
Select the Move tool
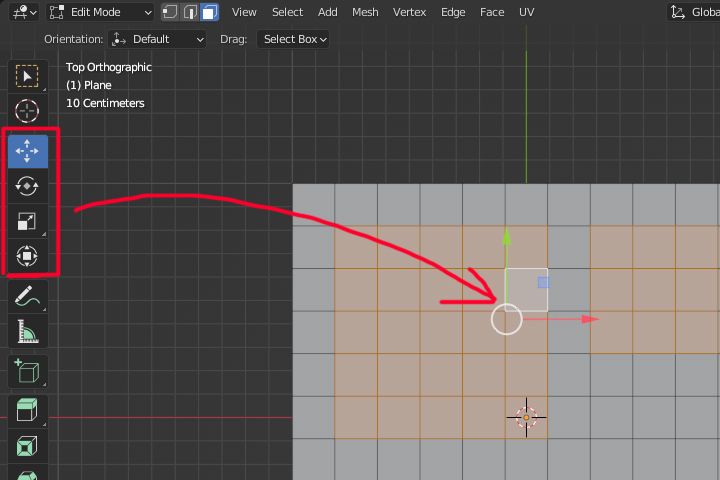click(28, 151)
